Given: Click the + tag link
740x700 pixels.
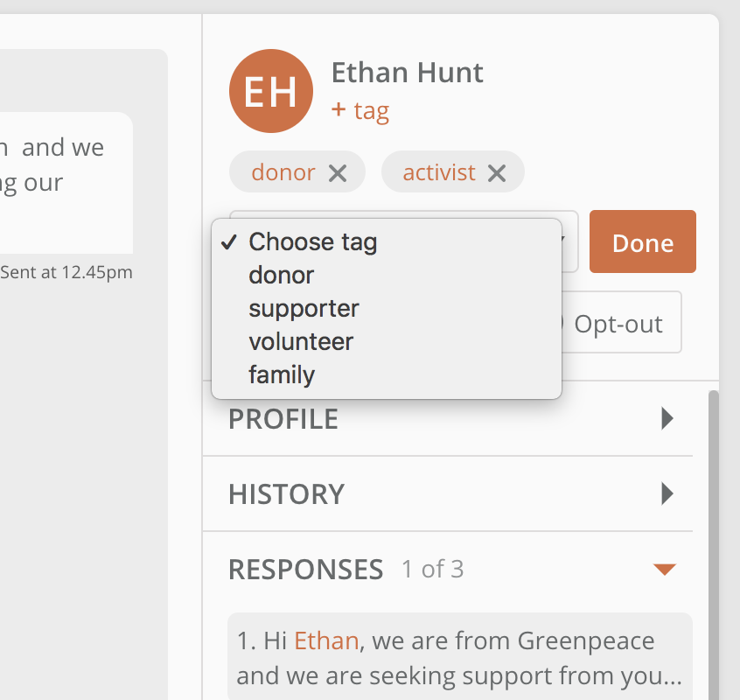Looking at the screenshot, I should 360,110.
